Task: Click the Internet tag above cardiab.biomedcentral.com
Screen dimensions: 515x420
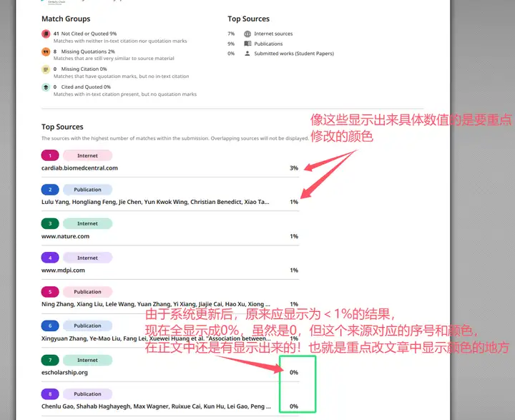Action: click(x=87, y=155)
